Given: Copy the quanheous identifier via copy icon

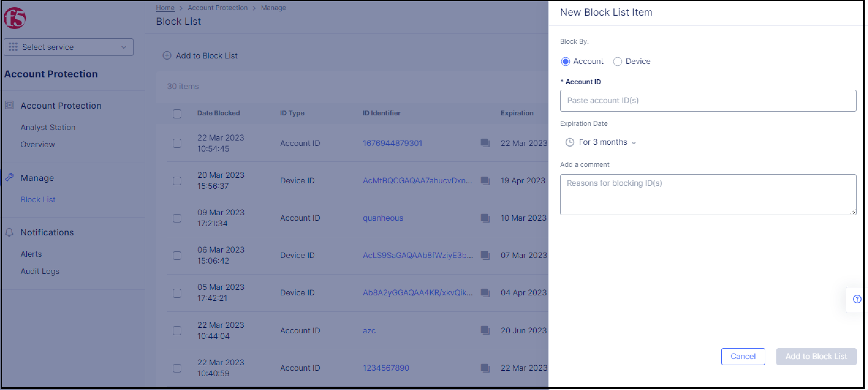Looking at the screenshot, I should coord(485,218).
